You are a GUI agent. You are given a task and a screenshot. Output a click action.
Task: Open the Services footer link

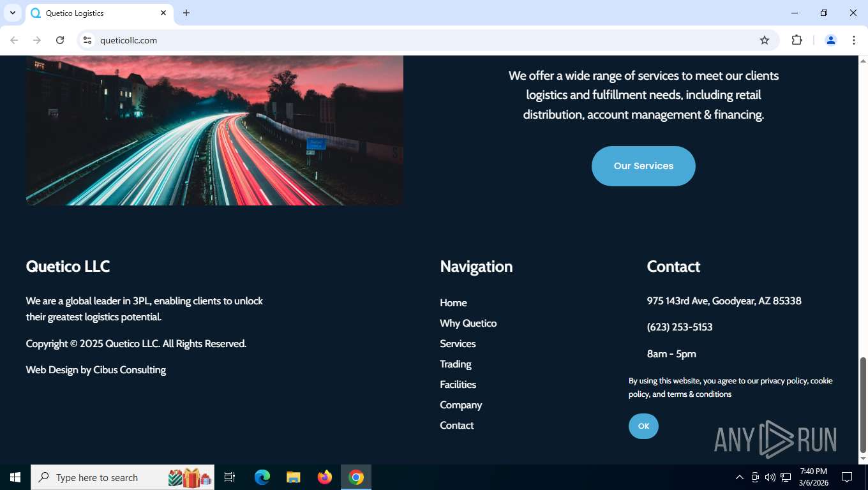pyautogui.click(x=458, y=344)
